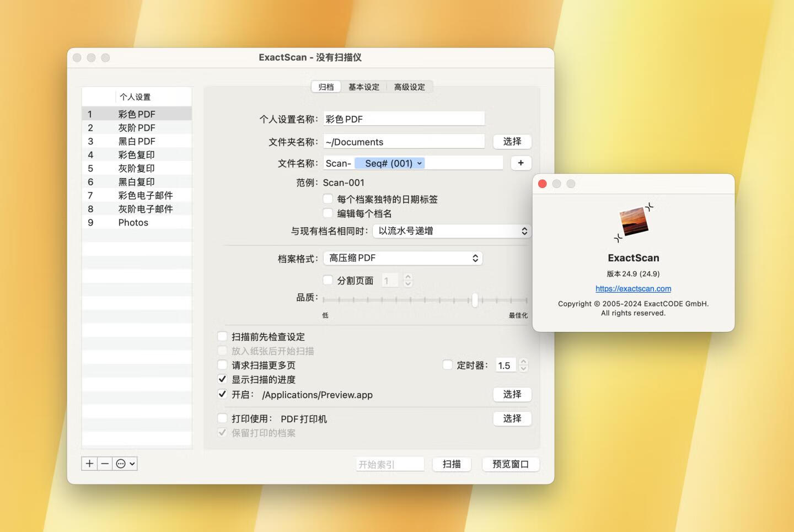Select profile 2 灰阶 PDF
794x532 pixels.
coord(137,127)
